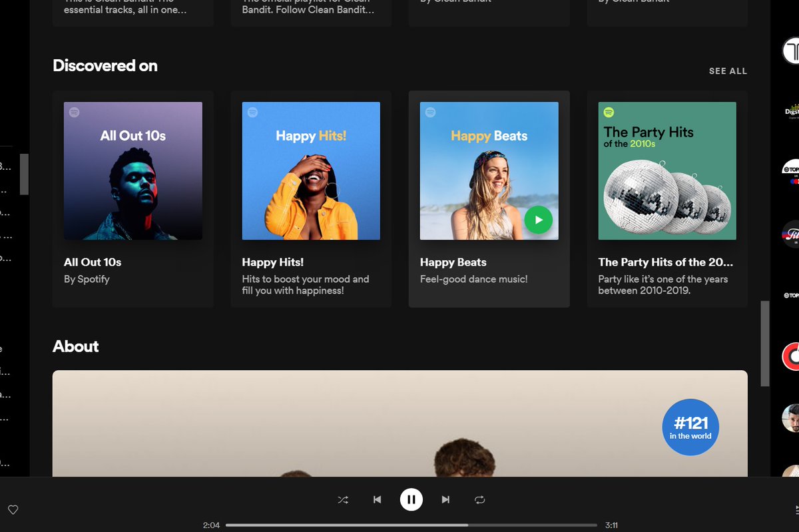
Task: Click the total duration 3:11
Action: pos(611,525)
